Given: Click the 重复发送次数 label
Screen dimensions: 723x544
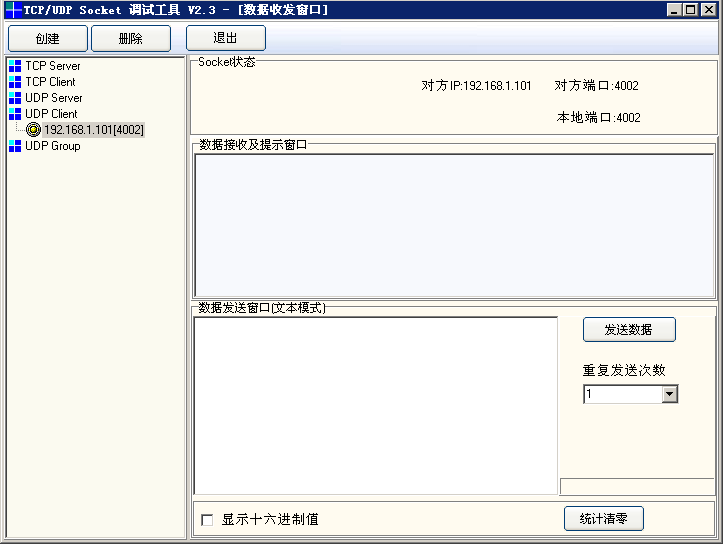Looking at the screenshot, I should [624, 370].
